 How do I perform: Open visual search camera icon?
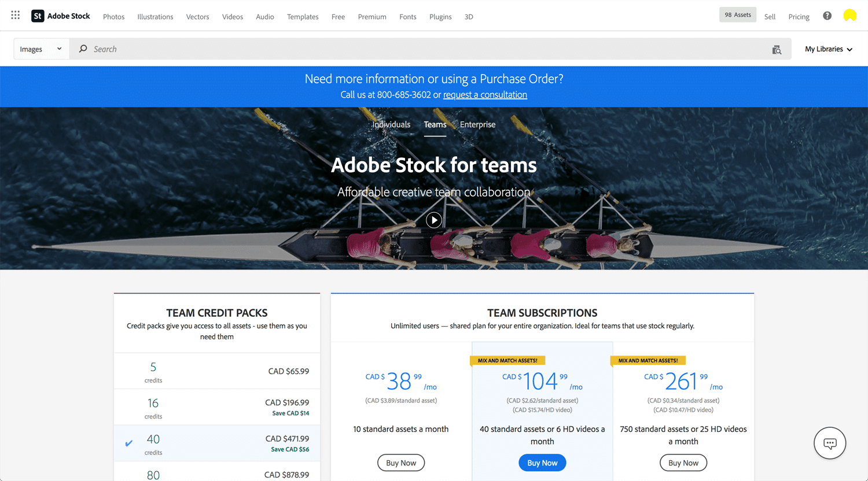pos(777,50)
